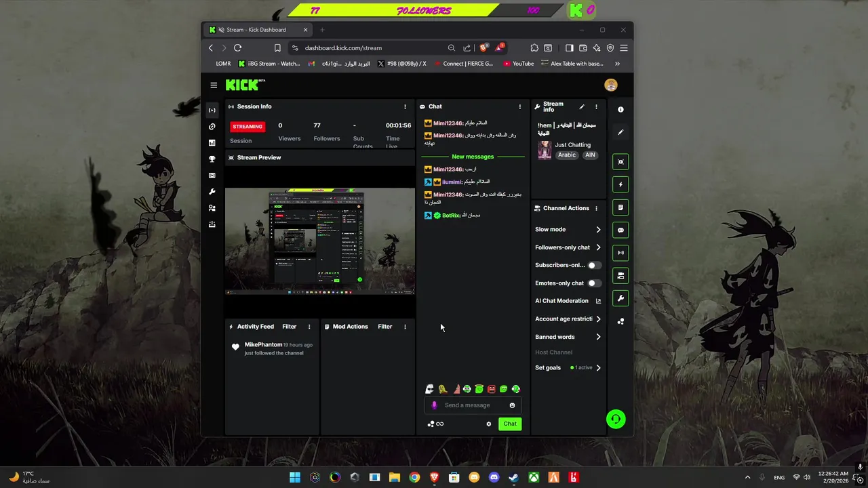Toggle the Channel Actions widget in right rail
Screen dimensions: 868x488
(x=620, y=275)
